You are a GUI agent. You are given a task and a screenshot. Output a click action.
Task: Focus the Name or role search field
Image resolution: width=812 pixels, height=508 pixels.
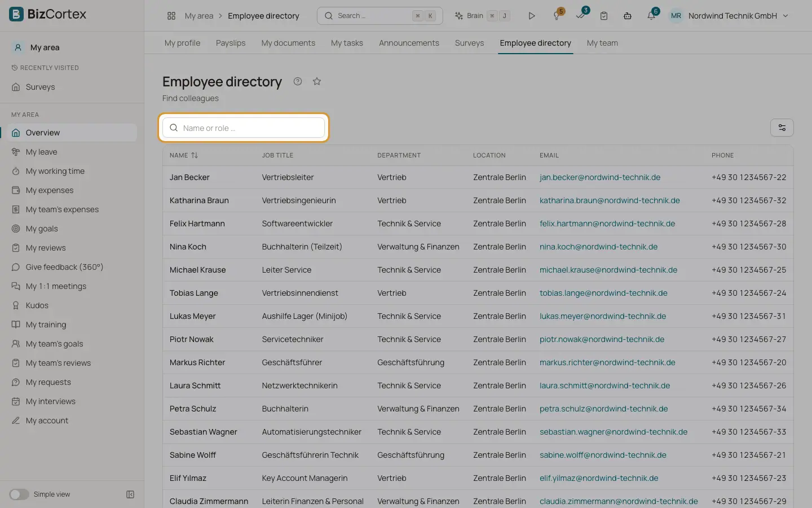(x=244, y=128)
